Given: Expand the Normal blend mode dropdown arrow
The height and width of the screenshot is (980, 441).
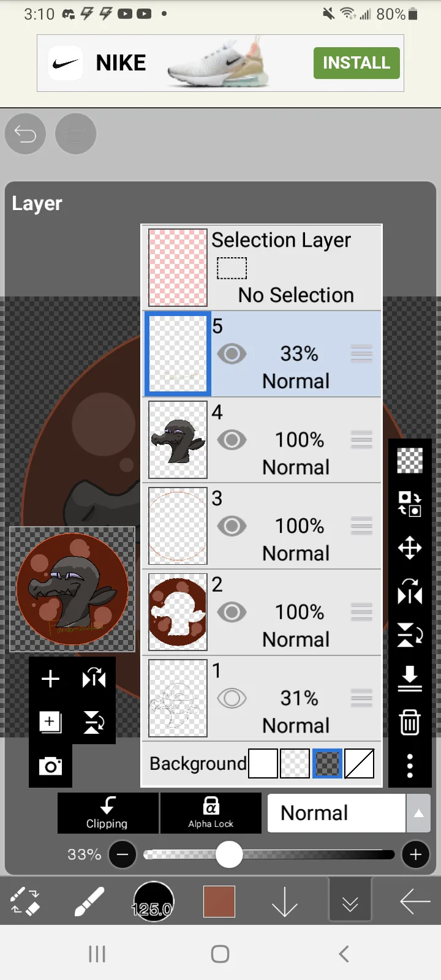Looking at the screenshot, I should coord(418,813).
